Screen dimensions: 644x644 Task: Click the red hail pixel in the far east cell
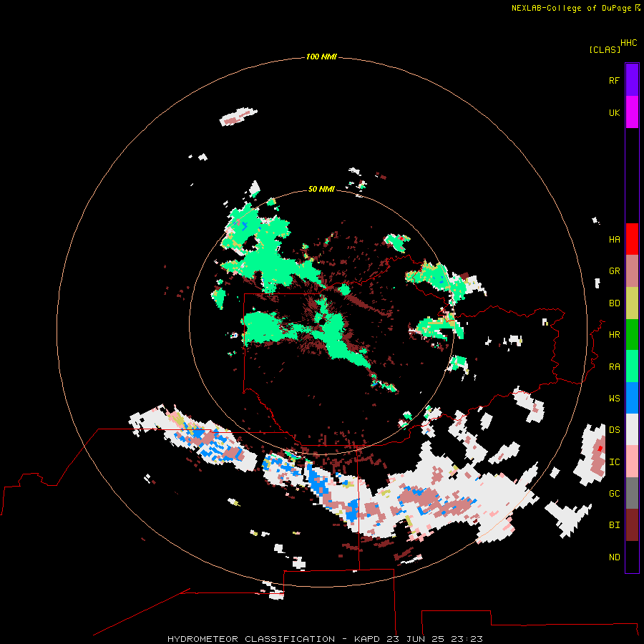pyautogui.click(x=600, y=448)
